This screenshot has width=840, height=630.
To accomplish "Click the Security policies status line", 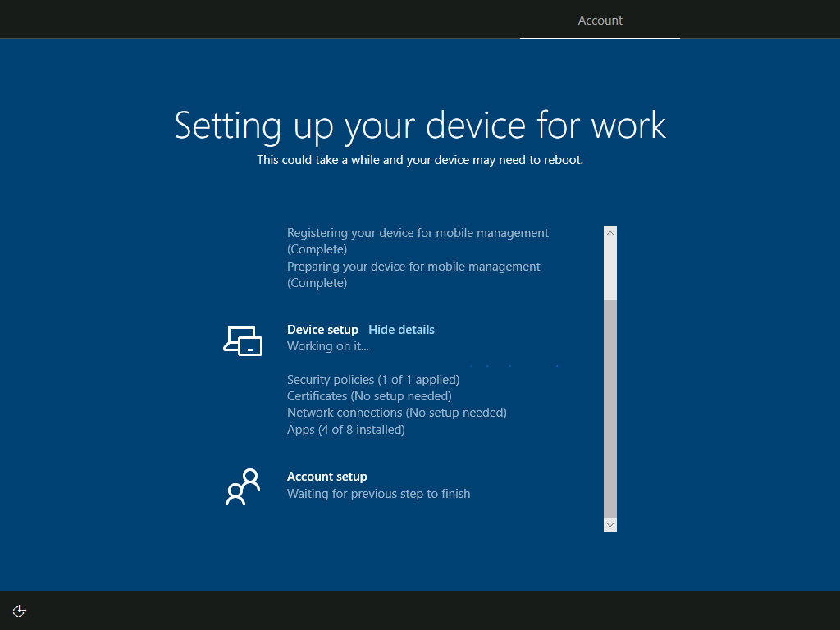I will tap(373, 380).
